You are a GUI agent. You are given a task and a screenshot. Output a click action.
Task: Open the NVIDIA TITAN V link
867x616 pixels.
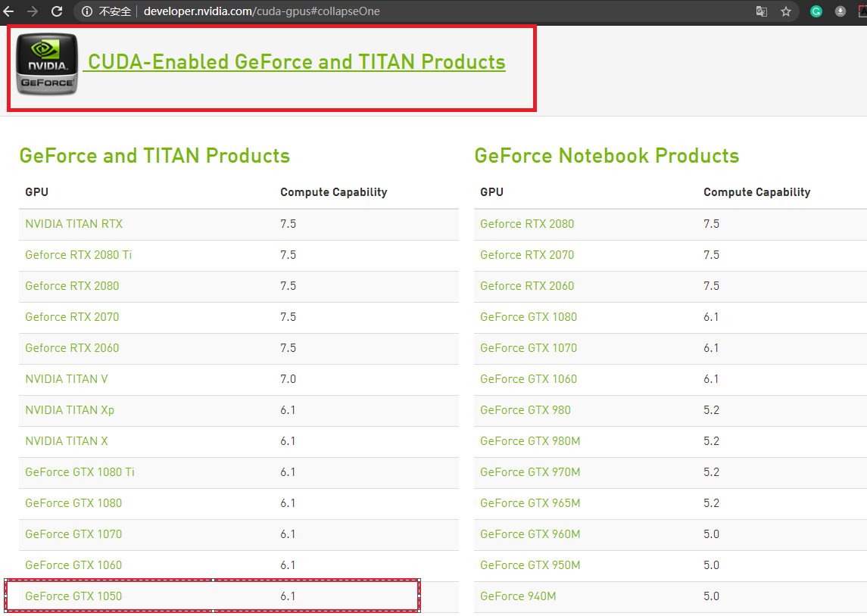coord(67,379)
